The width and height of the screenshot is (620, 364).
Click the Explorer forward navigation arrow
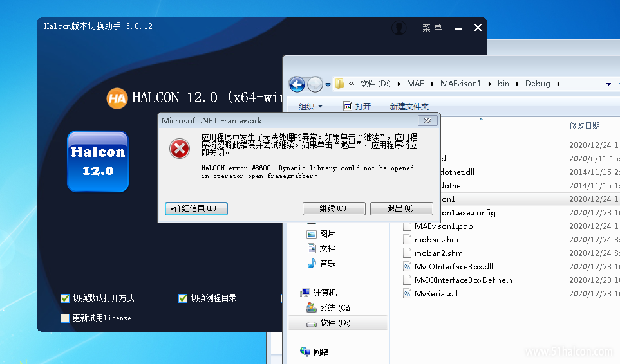click(x=315, y=84)
